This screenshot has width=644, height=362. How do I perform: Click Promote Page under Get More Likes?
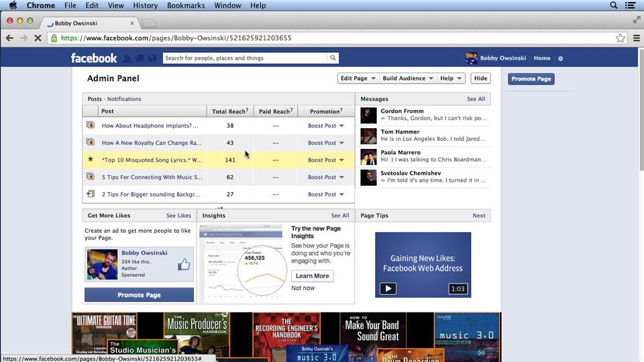[x=140, y=295]
